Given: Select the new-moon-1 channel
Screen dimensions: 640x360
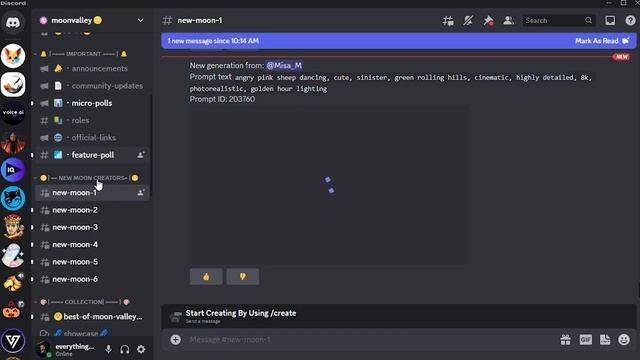Looking at the screenshot, I should click(92, 193).
